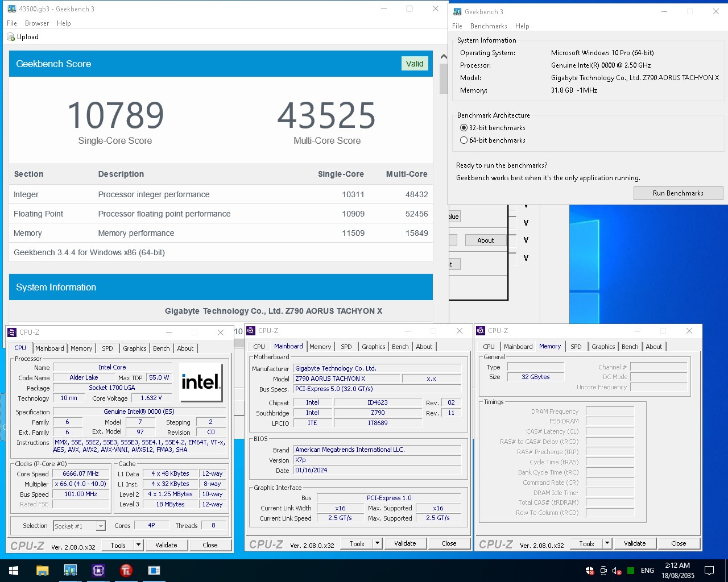Screen dimensions: 728x582
Task: Click the Run Benchmarks button
Action: pos(678,193)
